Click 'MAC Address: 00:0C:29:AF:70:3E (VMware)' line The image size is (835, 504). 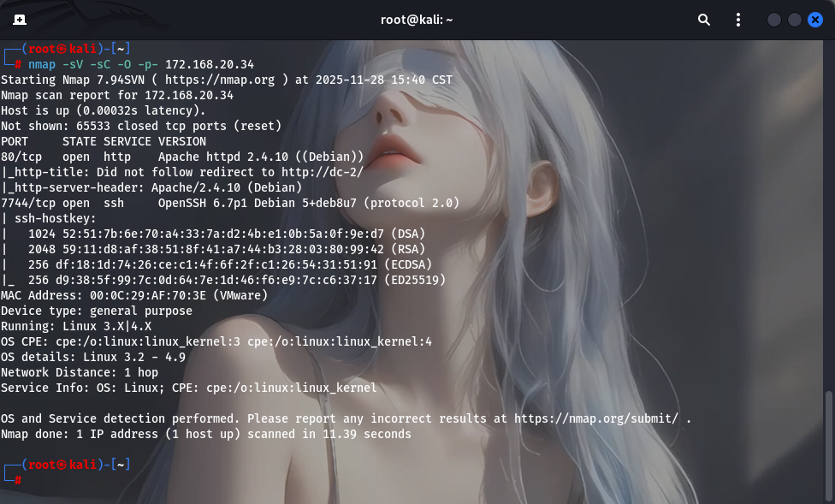pyautogui.click(x=134, y=296)
